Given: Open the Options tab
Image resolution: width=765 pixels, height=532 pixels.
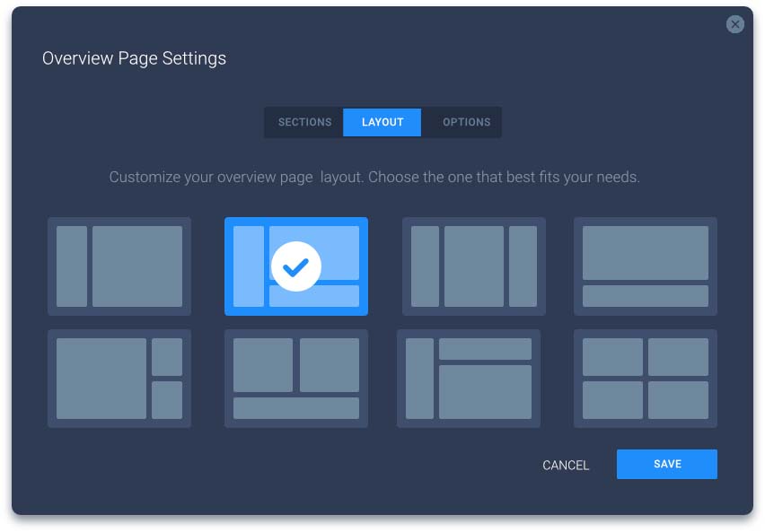Looking at the screenshot, I should (x=466, y=122).
